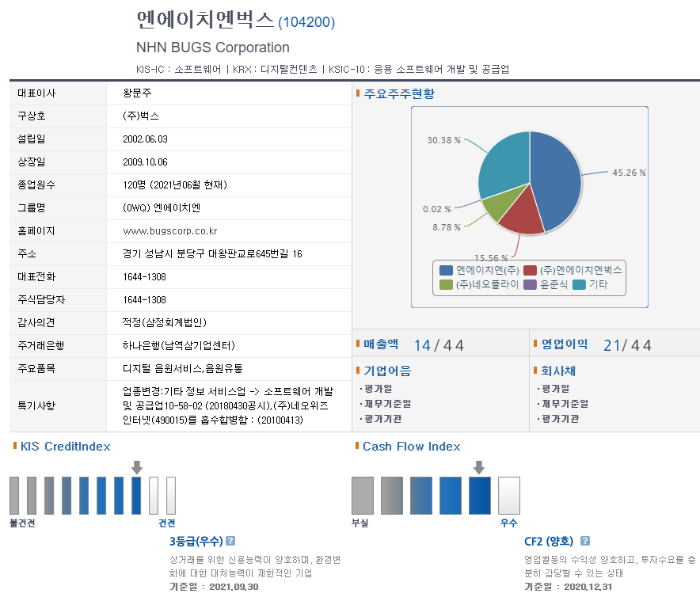Click the 대표전화 value 1644-1308
This screenshot has width=700, height=601.
click(144, 277)
